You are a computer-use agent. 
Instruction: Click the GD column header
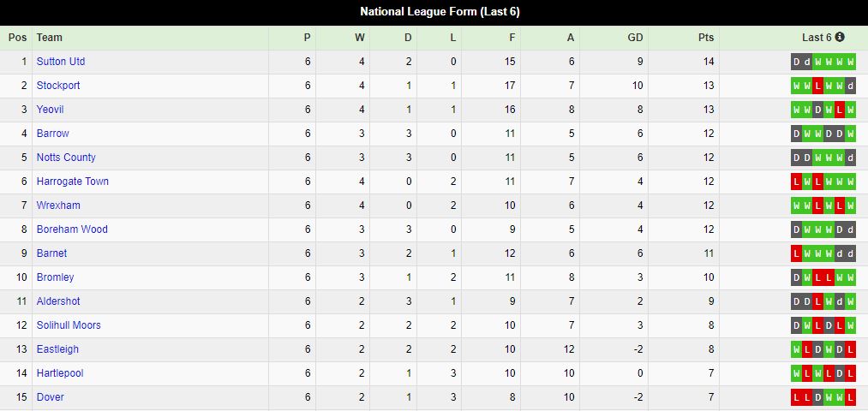point(635,38)
